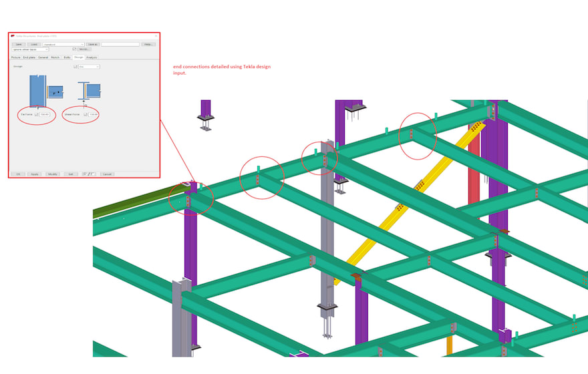588x374 pixels.
Task: Click the Tie Force value field
Action: click(x=45, y=115)
